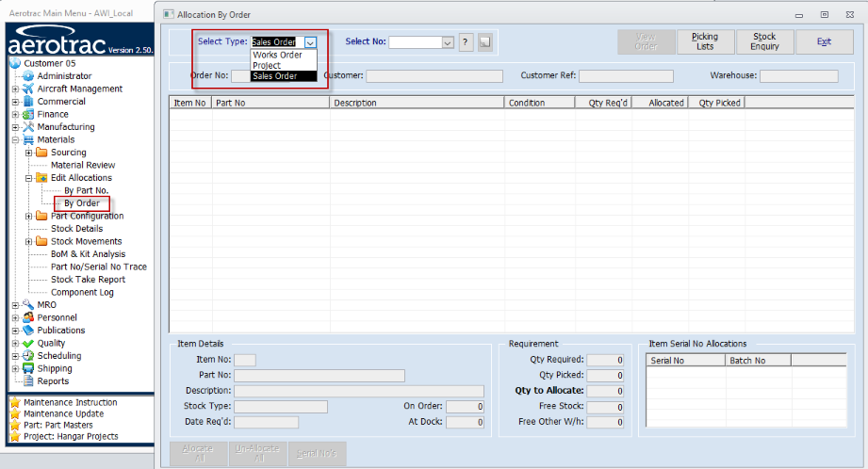Click the View Order button

tap(646, 41)
